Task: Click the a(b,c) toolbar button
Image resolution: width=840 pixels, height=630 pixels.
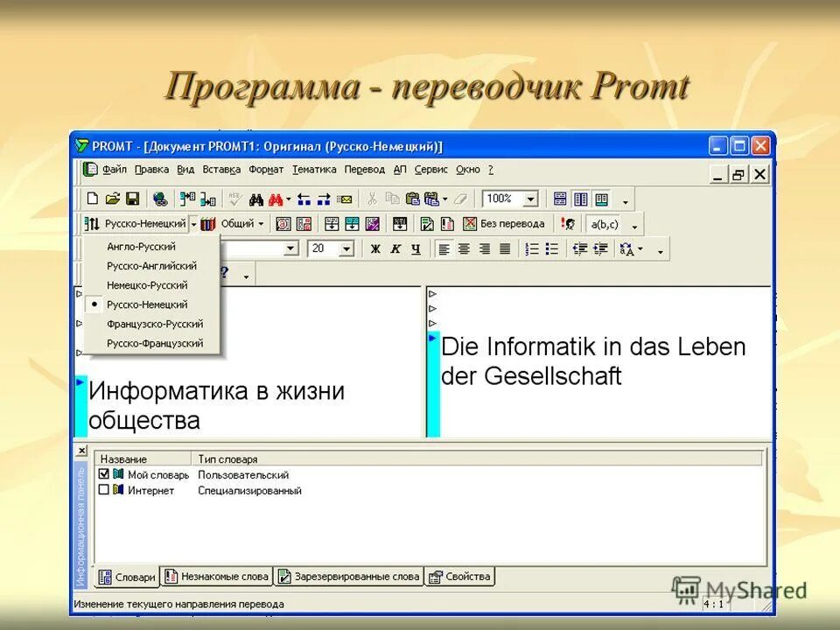Action: click(x=605, y=225)
